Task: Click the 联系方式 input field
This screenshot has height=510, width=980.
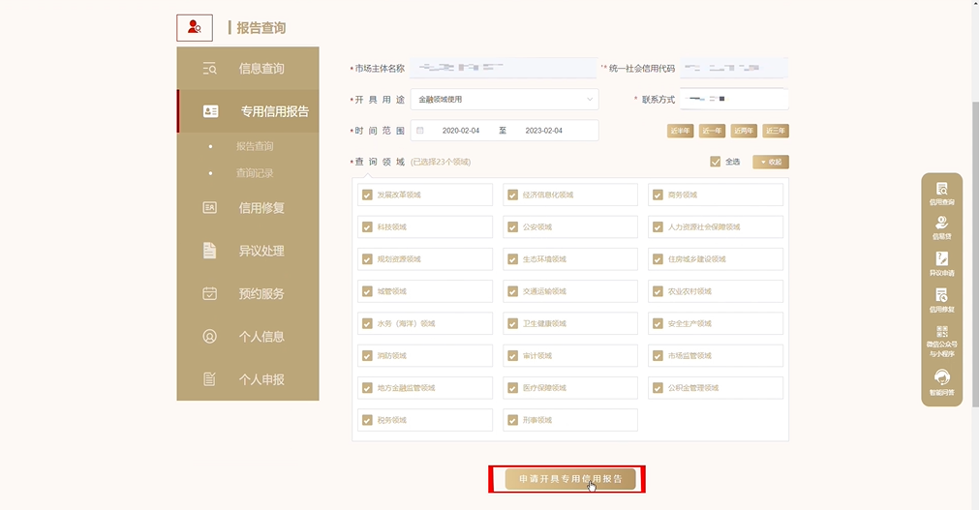Action: tap(733, 99)
